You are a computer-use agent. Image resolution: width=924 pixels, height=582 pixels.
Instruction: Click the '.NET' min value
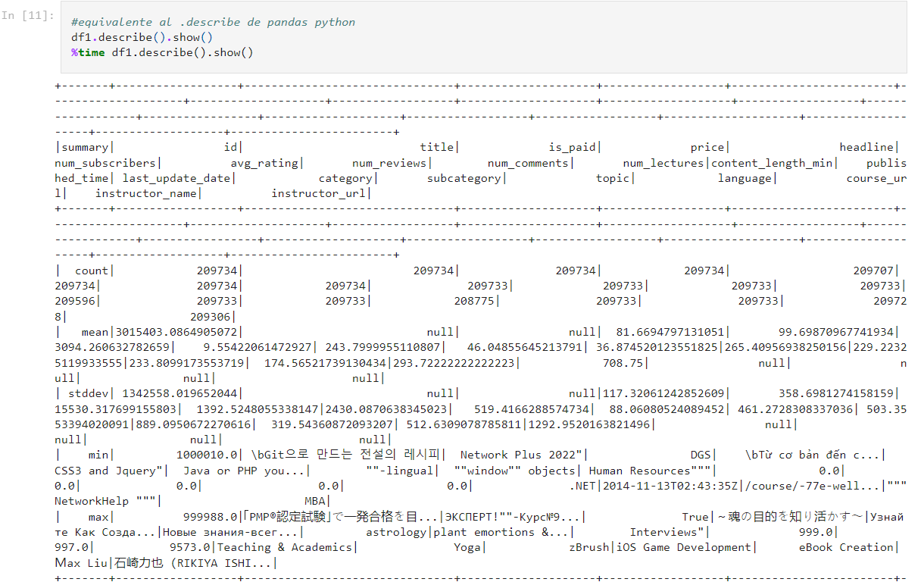pyautogui.click(x=582, y=486)
